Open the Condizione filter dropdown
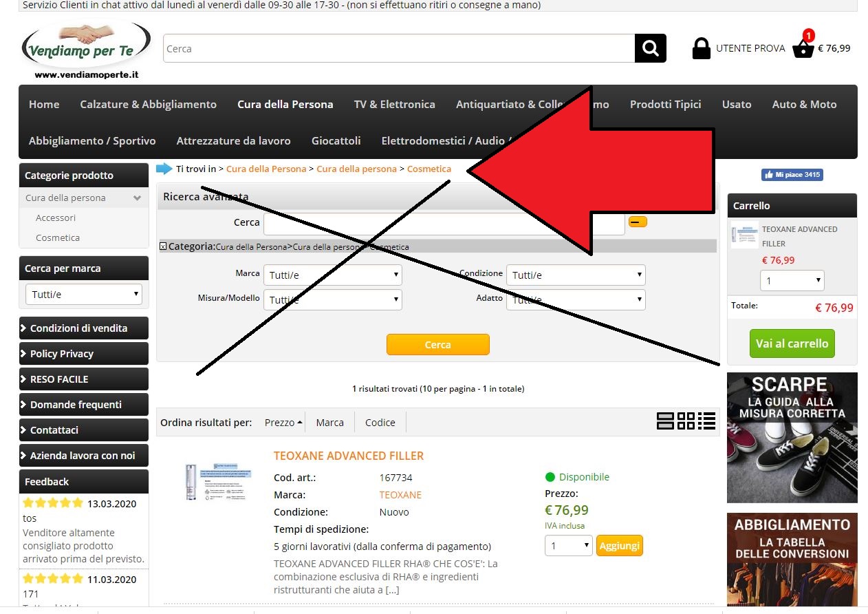This screenshot has height=614, width=868. tap(576, 275)
